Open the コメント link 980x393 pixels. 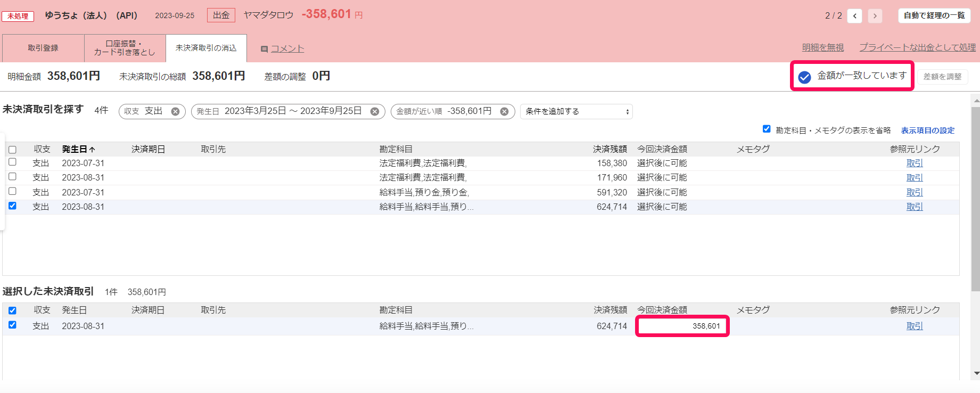click(287, 48)
